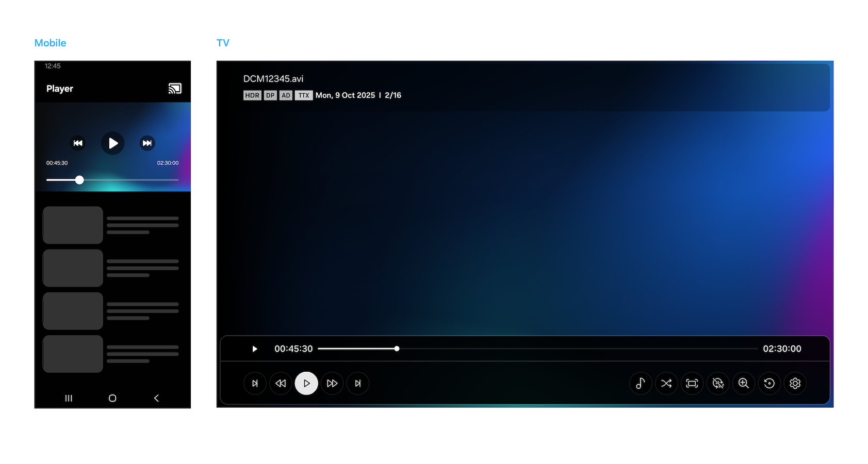868x464 pixels.
Task: Tap the HDR badge
Action: 252,95
